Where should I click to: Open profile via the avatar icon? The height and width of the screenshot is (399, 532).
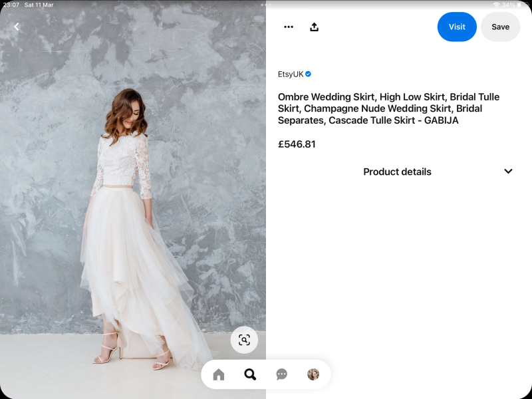click(313, 375)
